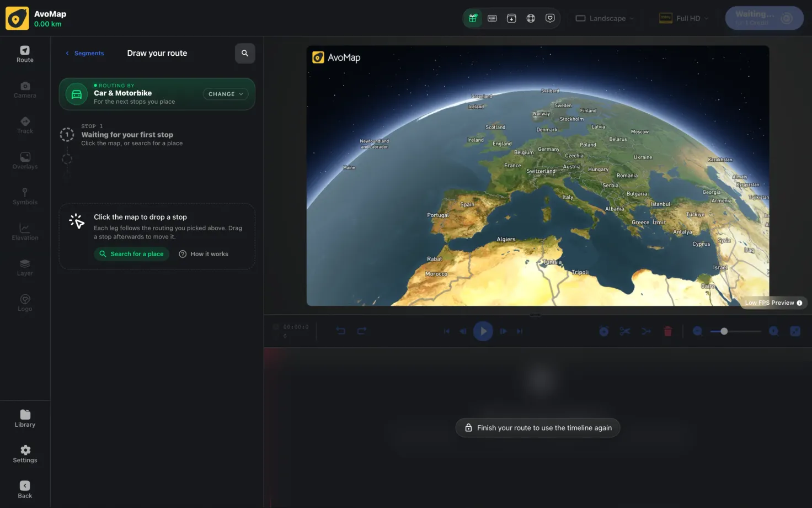Click the download/install icon in top bar
This screenshot has width=812, height=508.
[x=511, y=18]
